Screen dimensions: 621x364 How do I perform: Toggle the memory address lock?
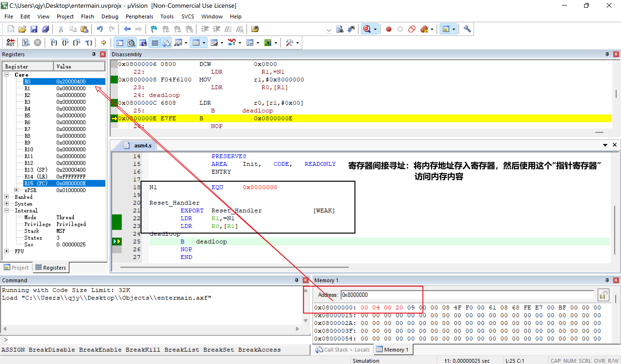pyautogui.click(x=603, y=295)
